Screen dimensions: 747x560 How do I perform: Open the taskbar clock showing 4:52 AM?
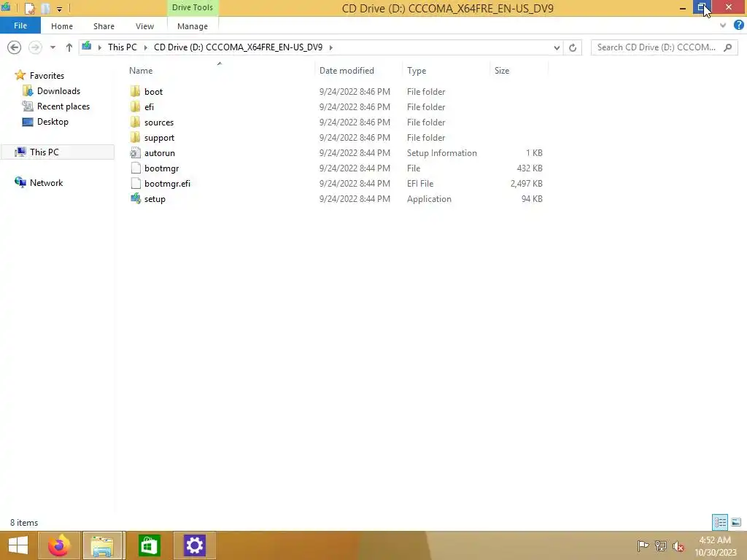(x=715, y=545)
